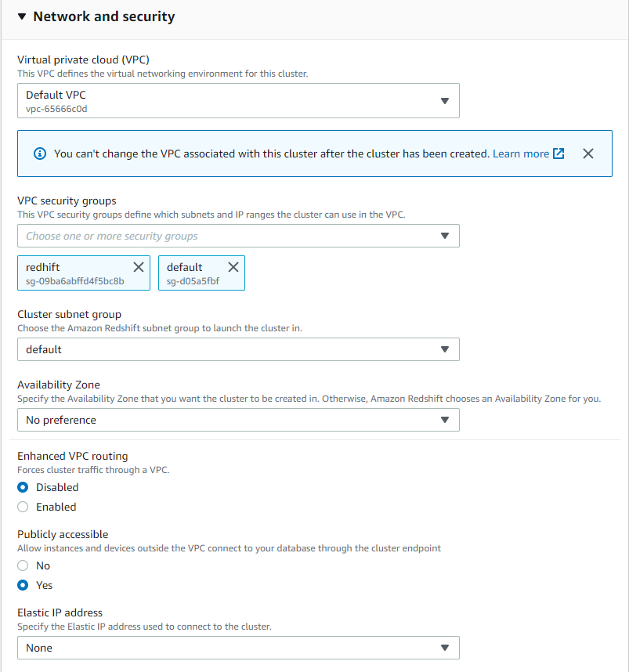Image resolution: width=629 pixels, height=672 pixels.
Task: Open the Cluster subnet group dropdown
Action: pos(238,349)
